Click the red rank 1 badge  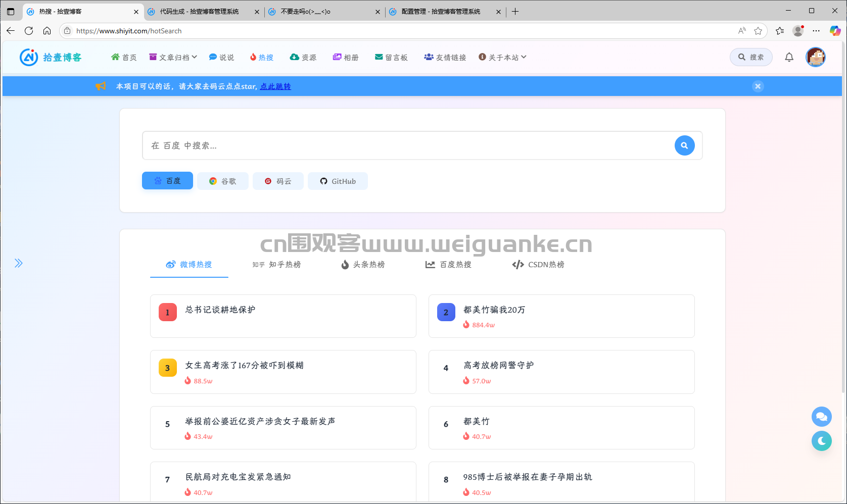[168, 312]
